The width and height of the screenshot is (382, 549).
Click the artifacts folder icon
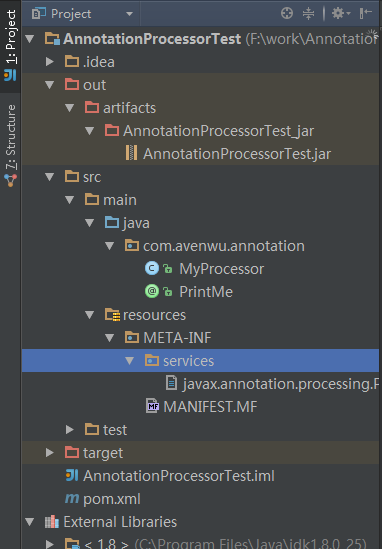(x=92, y=107)
